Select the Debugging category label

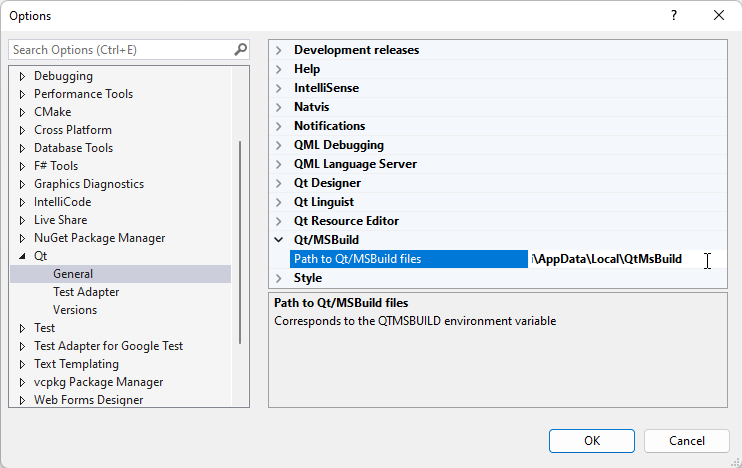coord(63,76)
